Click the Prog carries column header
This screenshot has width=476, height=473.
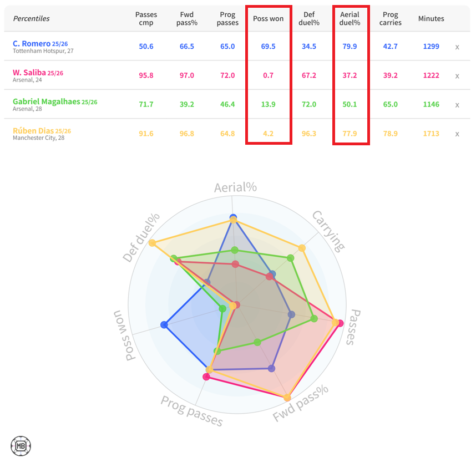point(391,18)
